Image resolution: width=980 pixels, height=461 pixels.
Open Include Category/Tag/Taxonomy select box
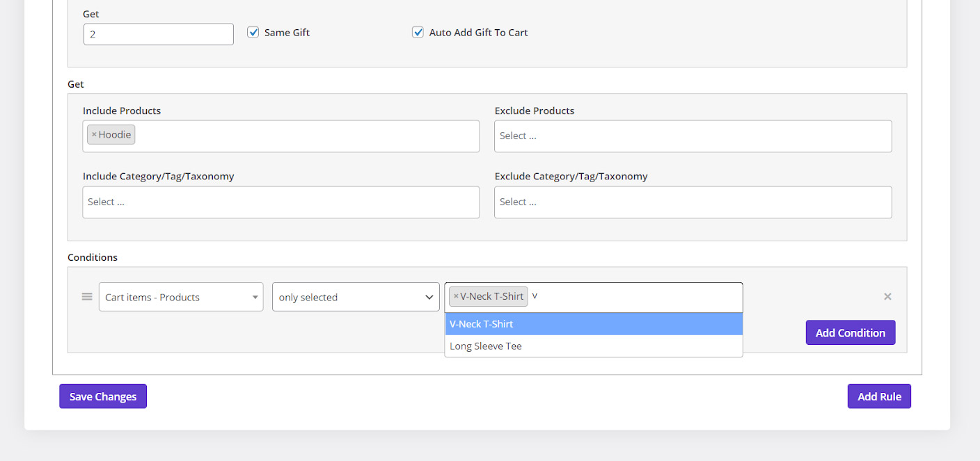[x=280, y=202]
